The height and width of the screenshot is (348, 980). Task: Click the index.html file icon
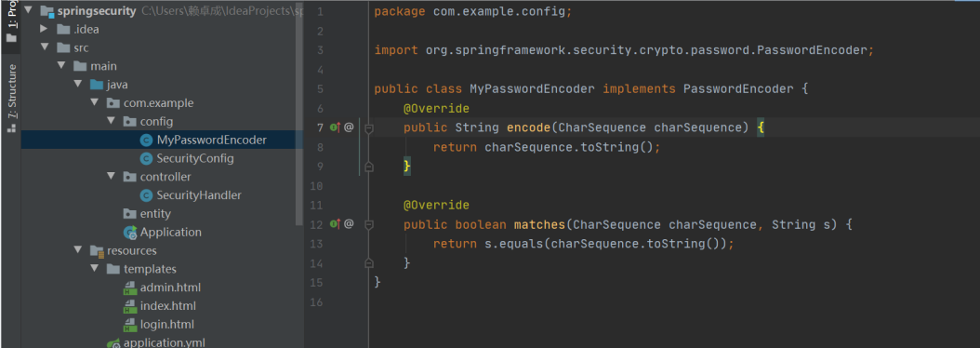pos(130,306)
